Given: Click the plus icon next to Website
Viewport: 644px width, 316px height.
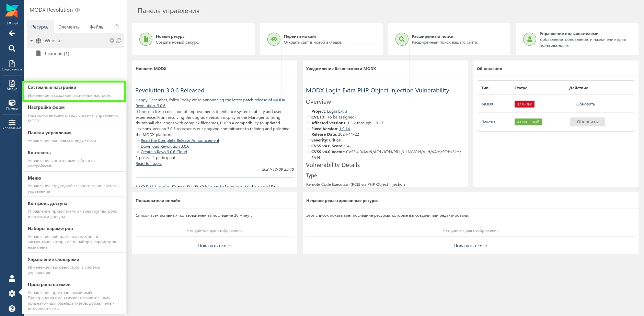Looking at the screenshot, I should click(x=112, y=41).
